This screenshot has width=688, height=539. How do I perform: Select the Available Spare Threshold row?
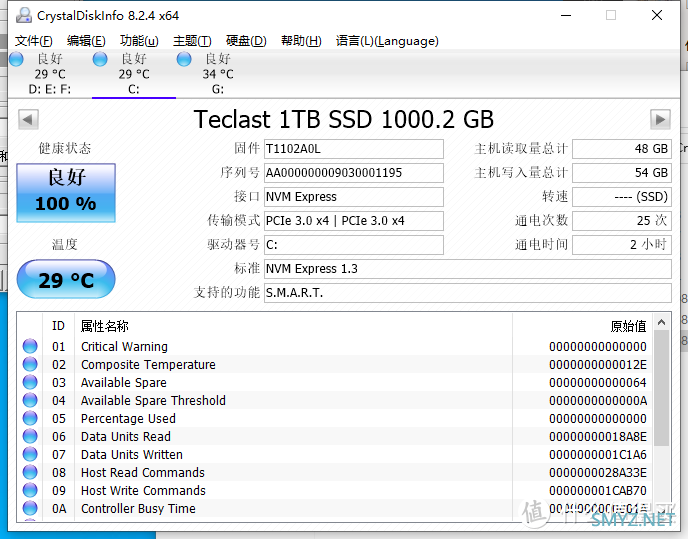click(x=335, y=401)
